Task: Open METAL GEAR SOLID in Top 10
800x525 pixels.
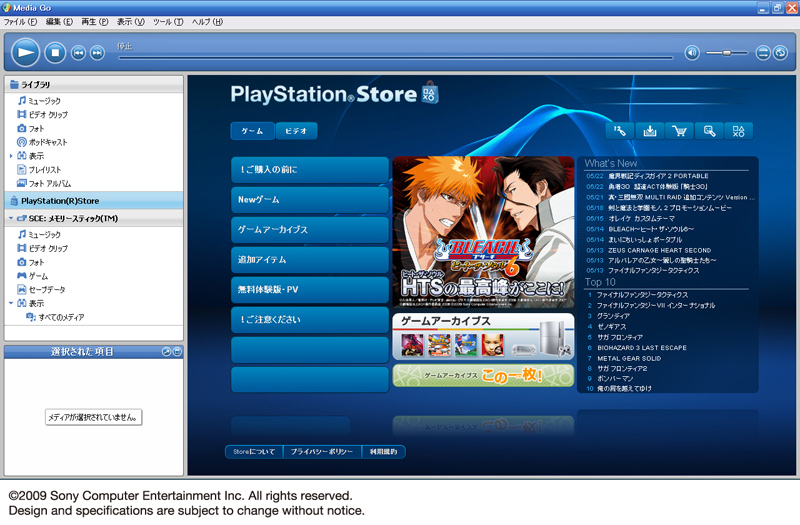Action: 629,358
